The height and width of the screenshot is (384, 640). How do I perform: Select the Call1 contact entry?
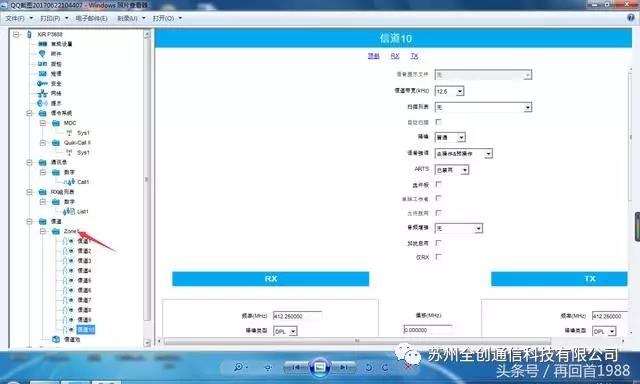(x=83, y=182)
